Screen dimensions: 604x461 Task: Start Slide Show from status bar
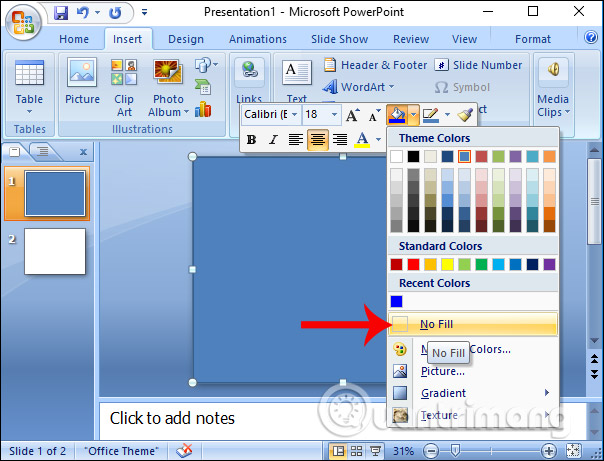click(375, 451)
